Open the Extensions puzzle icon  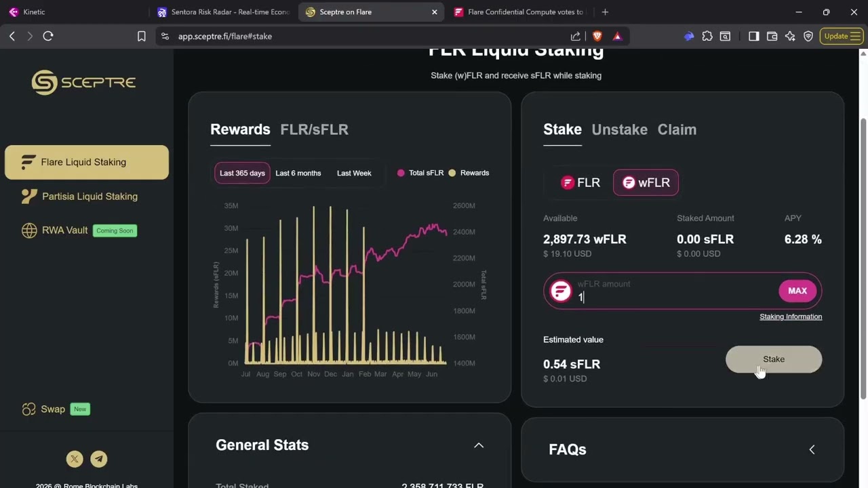[707, 36]
